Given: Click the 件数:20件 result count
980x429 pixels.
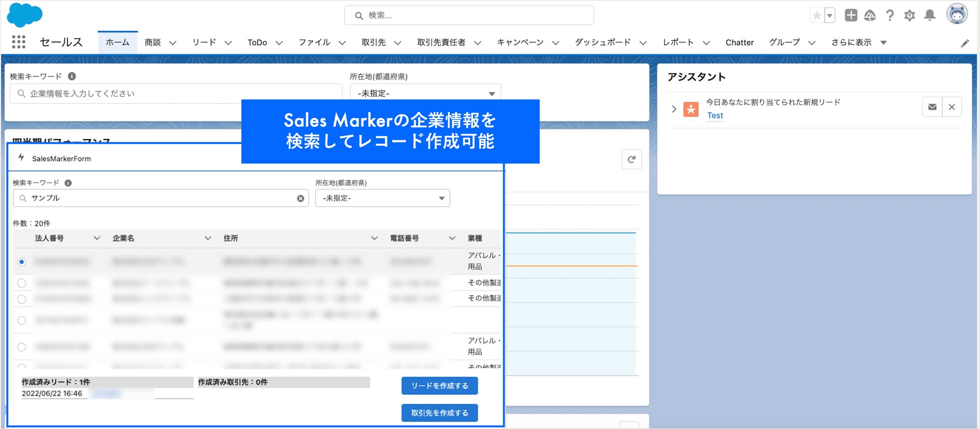Looking at the screenshot, I should [32, 223].
